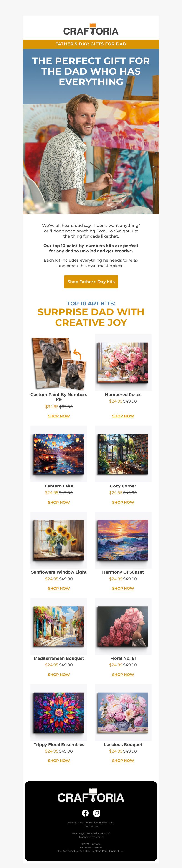This screenshot has height=868, width=182.
Task: Click the Shop Father's Day Kits button
Action: pyautogui.click(x=91, y=282)
